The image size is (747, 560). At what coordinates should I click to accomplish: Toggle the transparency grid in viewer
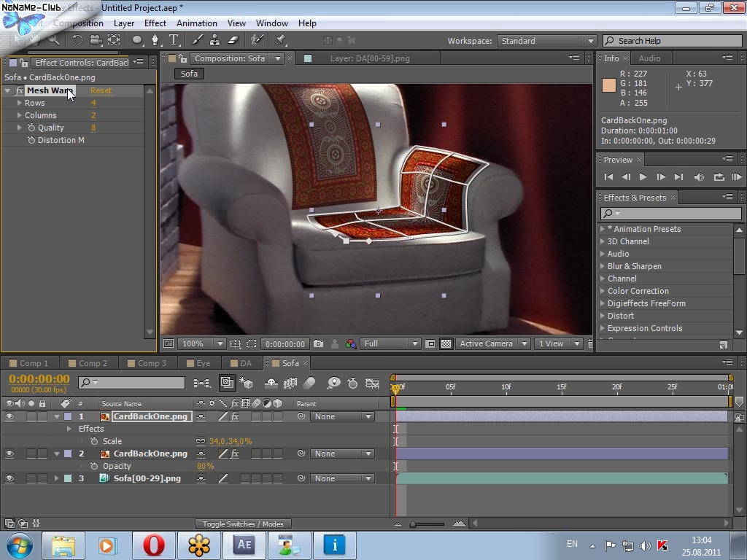click(x=446, y=343)
